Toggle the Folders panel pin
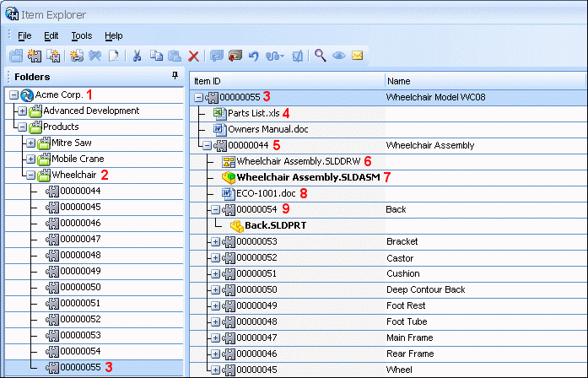The height and width of the screenshot is (378, 588). pos(175,76)
